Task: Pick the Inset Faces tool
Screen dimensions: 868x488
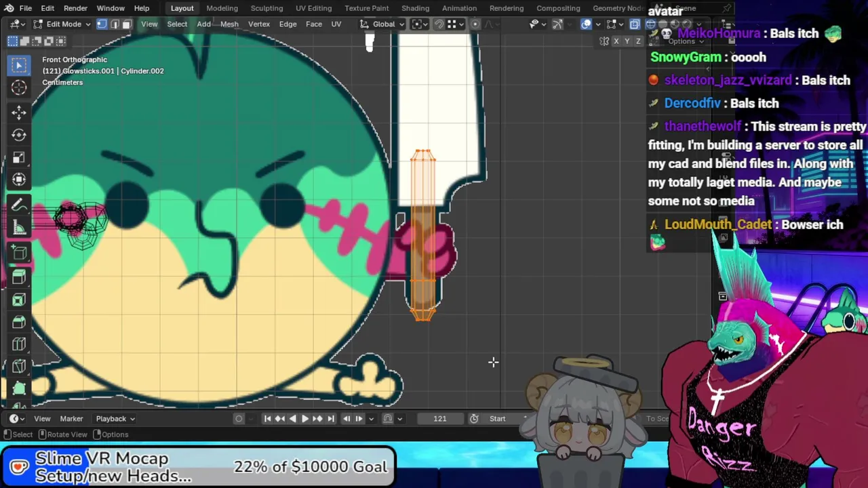Action: (19, 300)
